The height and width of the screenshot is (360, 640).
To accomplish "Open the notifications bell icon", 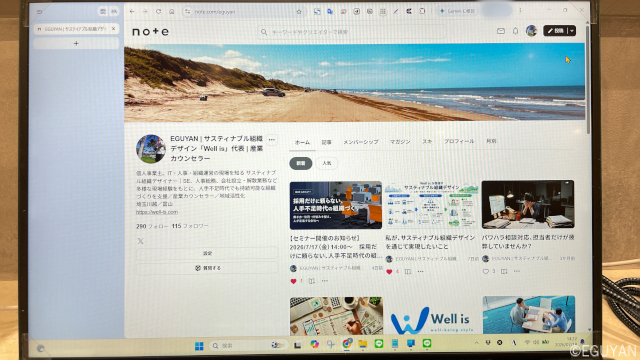I will coord(516,31).
